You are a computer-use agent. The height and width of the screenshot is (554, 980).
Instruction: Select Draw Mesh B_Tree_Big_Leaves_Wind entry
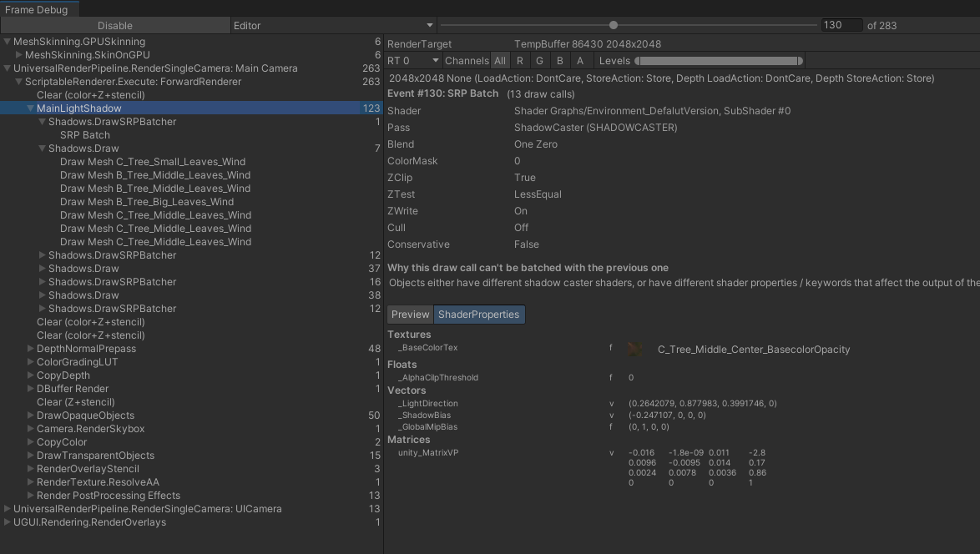147,202
